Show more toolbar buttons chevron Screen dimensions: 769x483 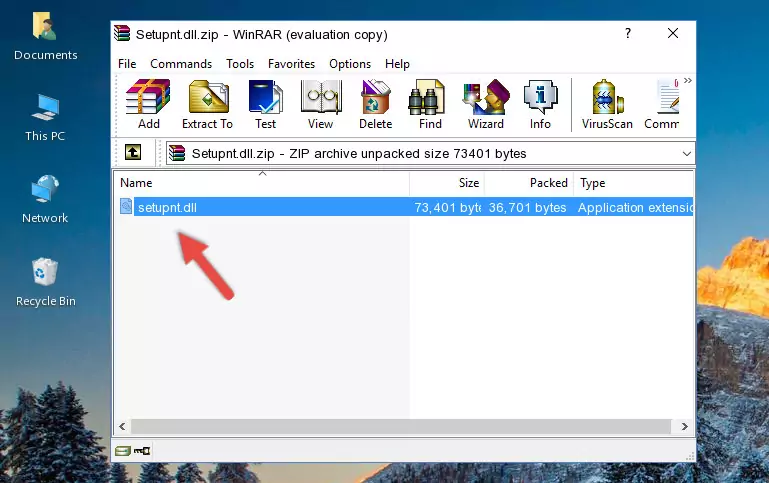pyautogui.click(x=688, y=80)
